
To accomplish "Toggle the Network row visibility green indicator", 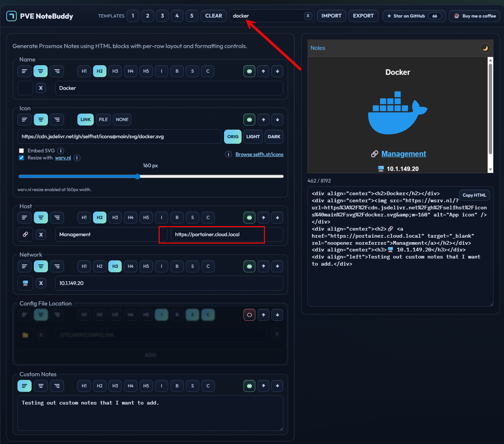I will point(249,266).
